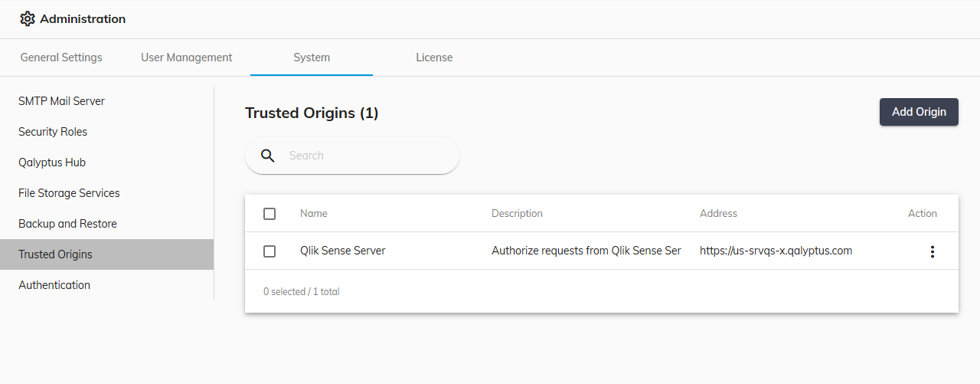
Task: Select Trusted Origins in the sidebar
Action: 106,254
